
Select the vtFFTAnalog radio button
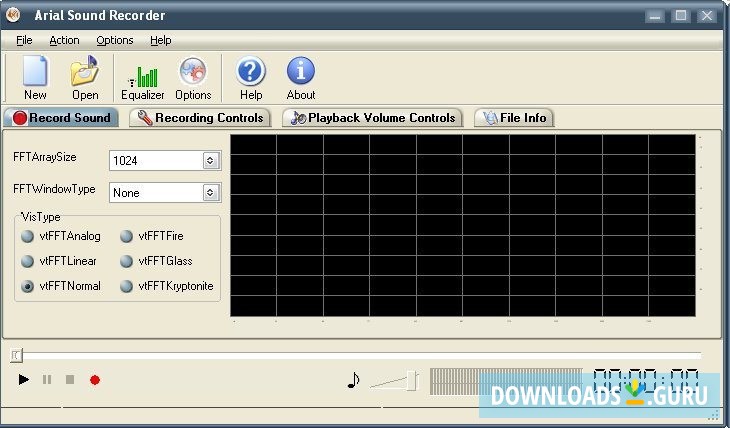[x=27, y=236]
